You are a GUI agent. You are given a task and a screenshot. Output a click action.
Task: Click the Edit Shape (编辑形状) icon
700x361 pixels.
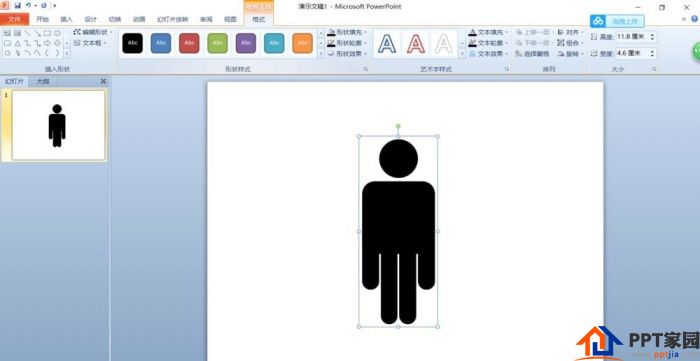tap(77, 33)
